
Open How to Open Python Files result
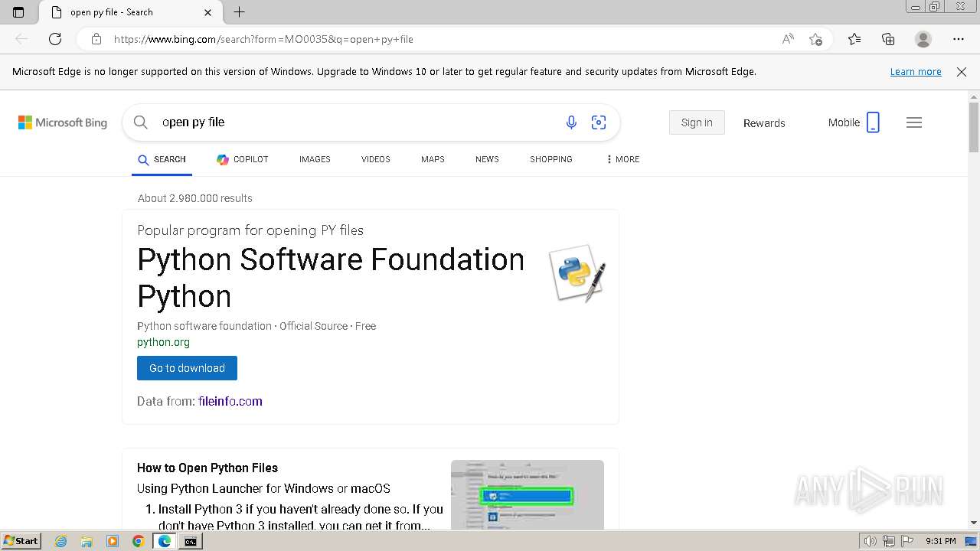[207, 468]
